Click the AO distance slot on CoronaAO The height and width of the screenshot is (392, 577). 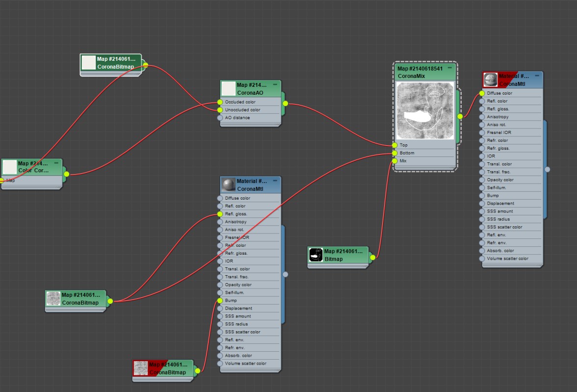[250, 118]
